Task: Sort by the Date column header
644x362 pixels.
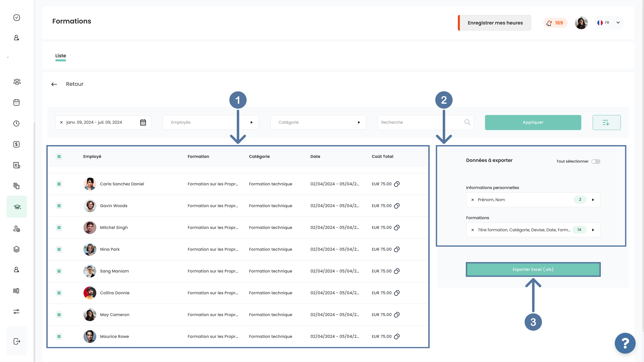Action: [315, 157]
